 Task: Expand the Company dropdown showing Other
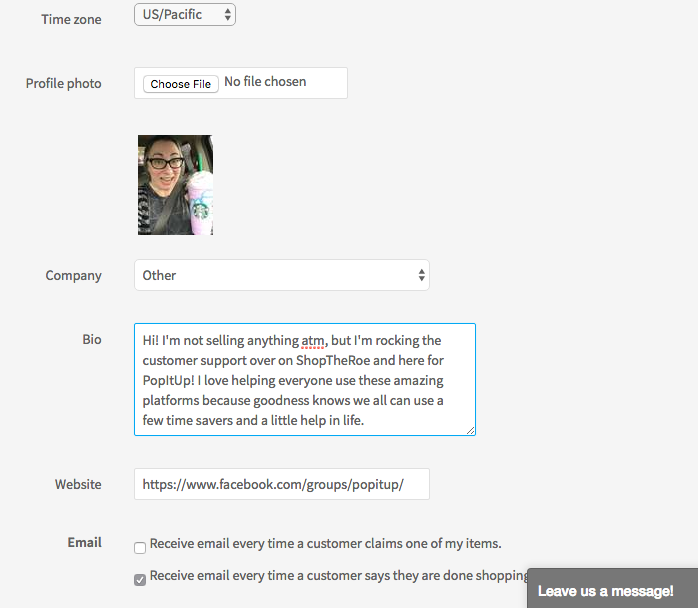click(x=282, y=275)
